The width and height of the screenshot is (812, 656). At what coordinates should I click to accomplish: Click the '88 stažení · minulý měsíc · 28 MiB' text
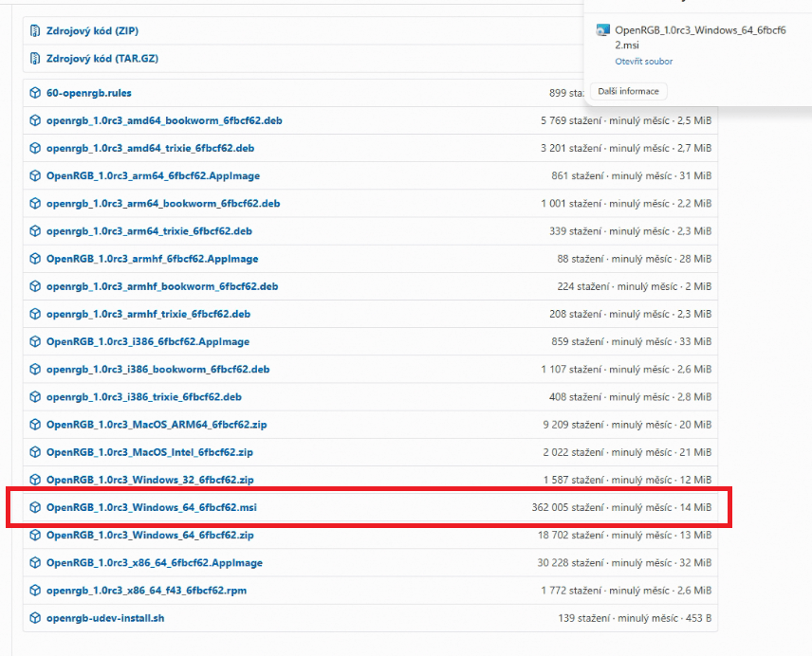click(635, 259)
